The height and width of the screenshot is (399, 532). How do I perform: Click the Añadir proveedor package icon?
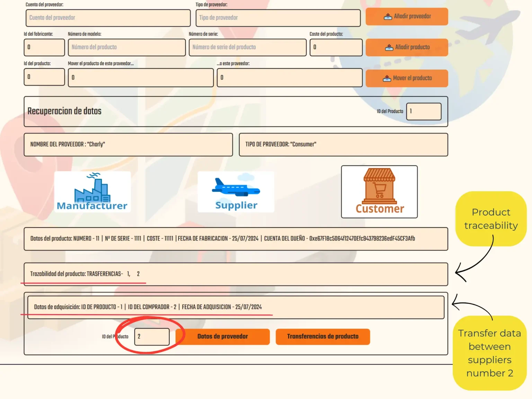point(388,16)
